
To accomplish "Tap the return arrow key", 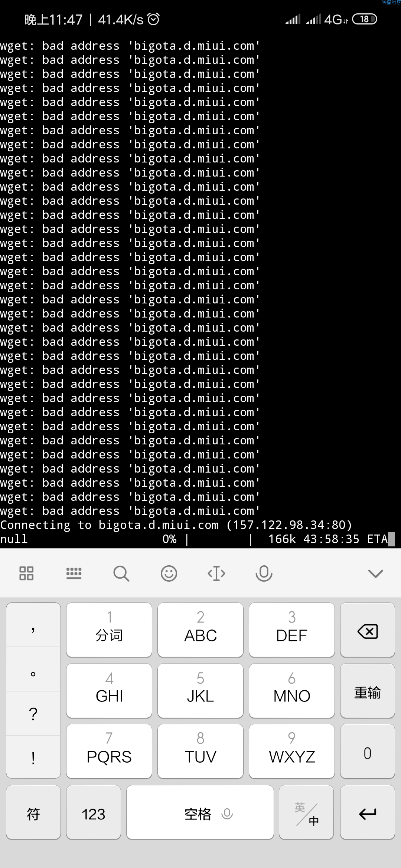I will 368,812.
